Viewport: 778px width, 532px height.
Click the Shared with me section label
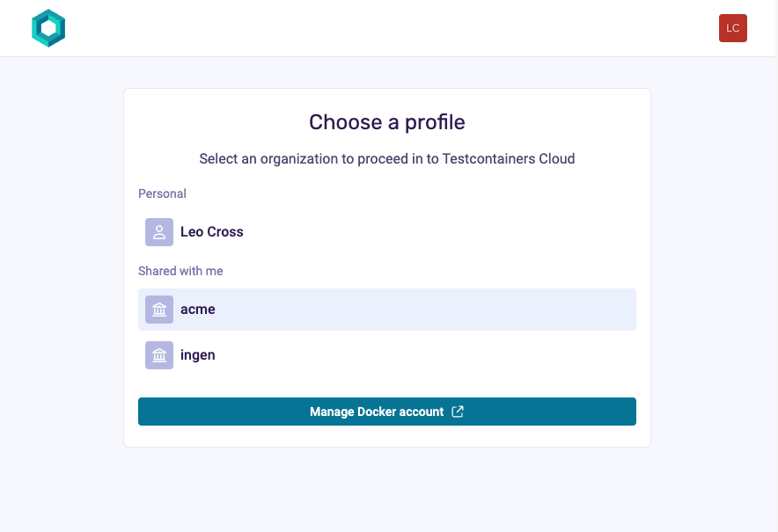click(180, 271)
